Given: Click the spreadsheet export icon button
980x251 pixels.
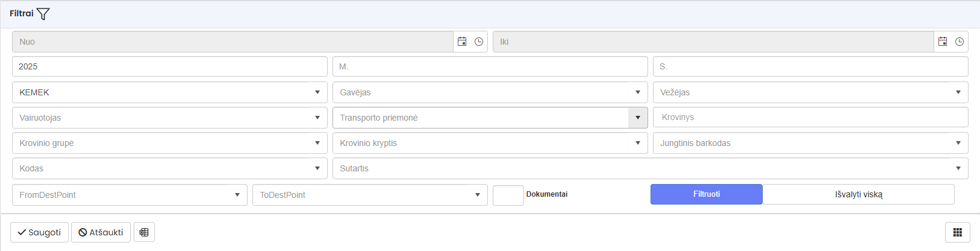Looking at the screenshot, I should [x=144, y=232].
